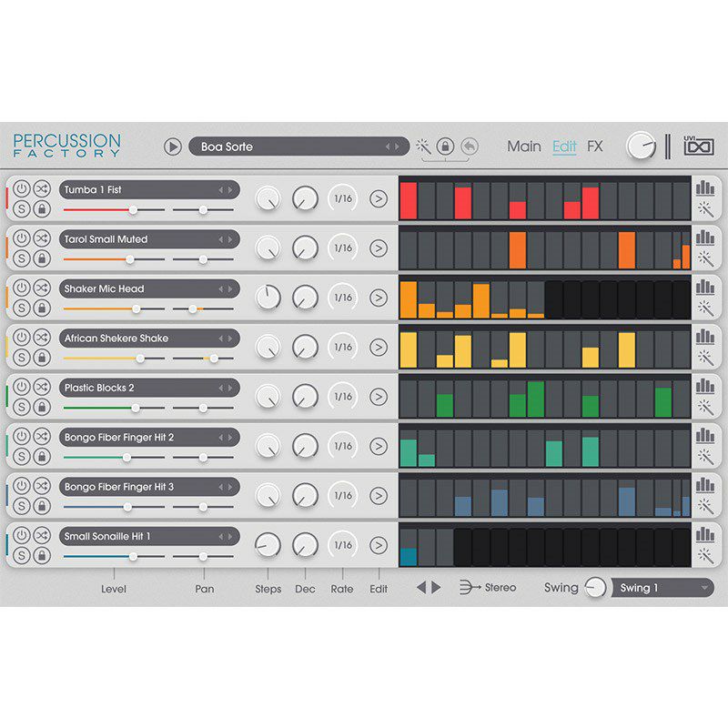
Task: Toggle power for Small Sonaille Hit 1
Action: pos(21,535)
